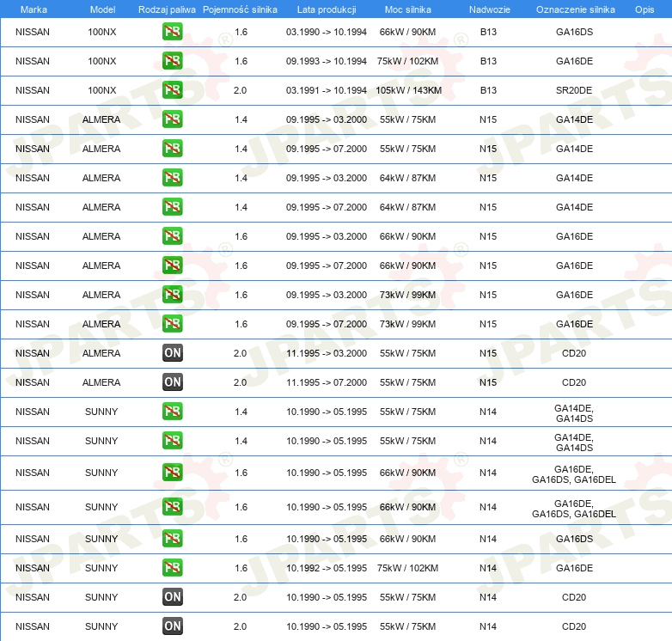Click the Lata produkcji column header
The width and height of the screenshot is (672, 641).
tap(327, 9)
